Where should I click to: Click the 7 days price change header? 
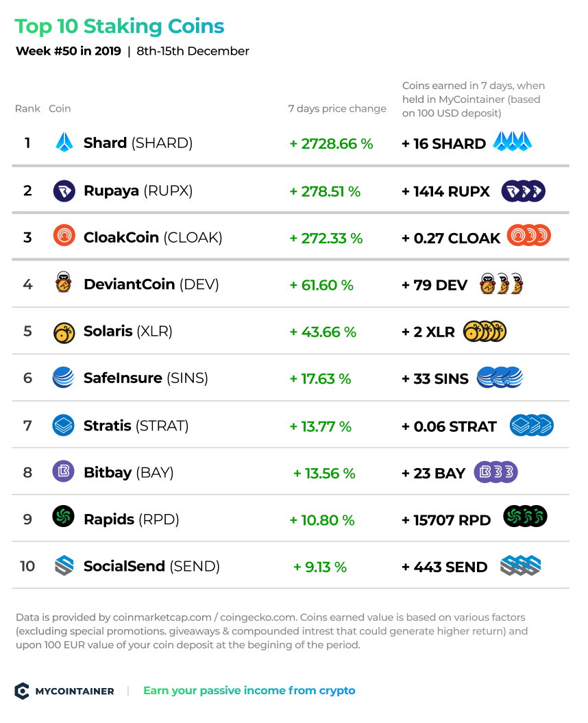pyautogui.click(x=337, y=108)
